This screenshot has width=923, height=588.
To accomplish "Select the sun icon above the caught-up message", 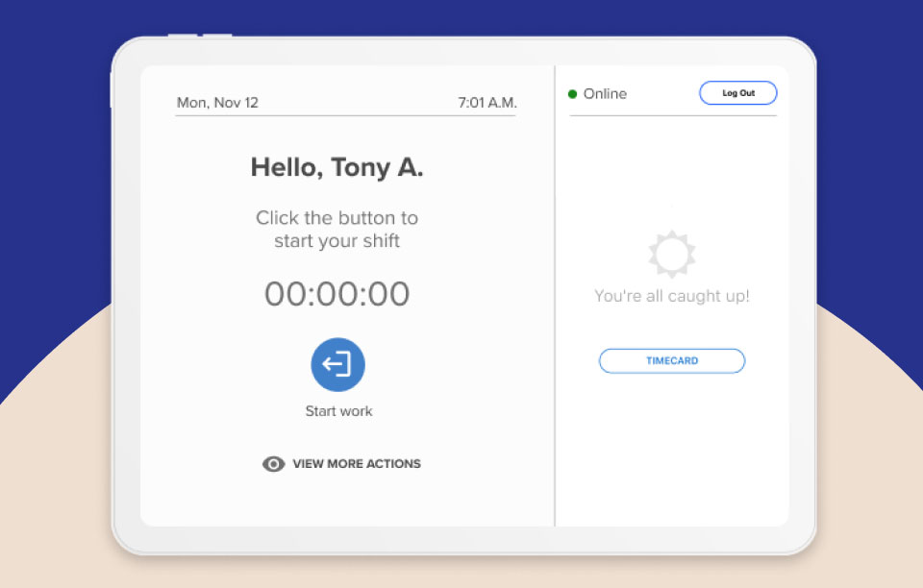I will [671, 253].
